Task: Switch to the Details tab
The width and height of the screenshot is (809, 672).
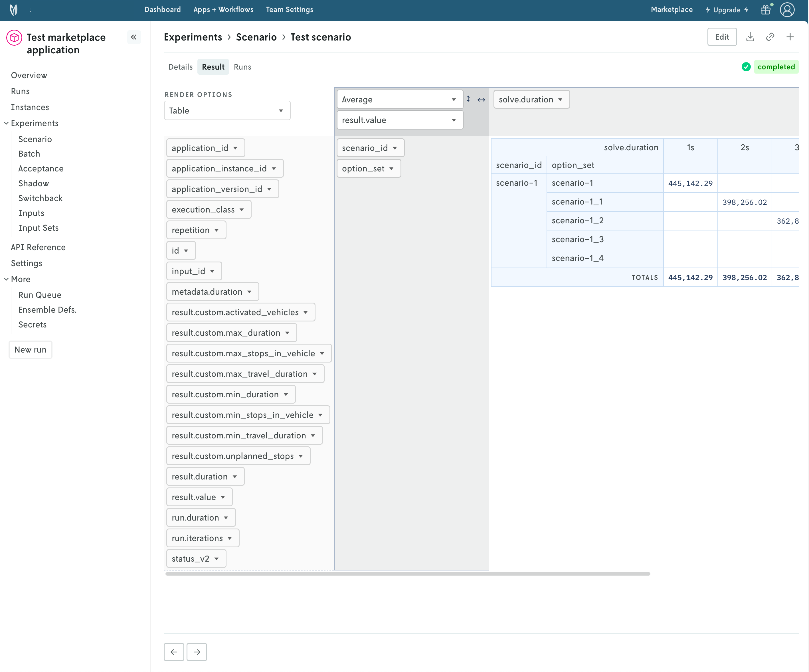Action: (180, 67)
